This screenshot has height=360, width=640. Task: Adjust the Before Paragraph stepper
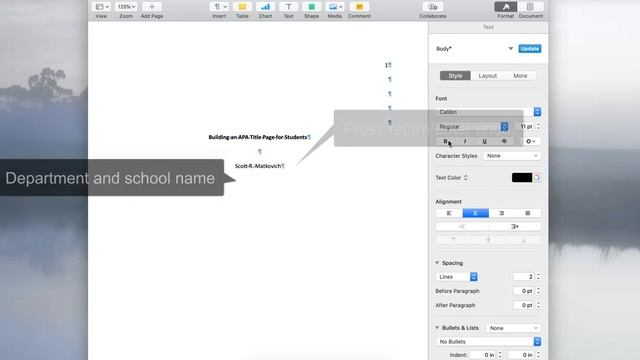pyautogui.click(x=538, y=291)
